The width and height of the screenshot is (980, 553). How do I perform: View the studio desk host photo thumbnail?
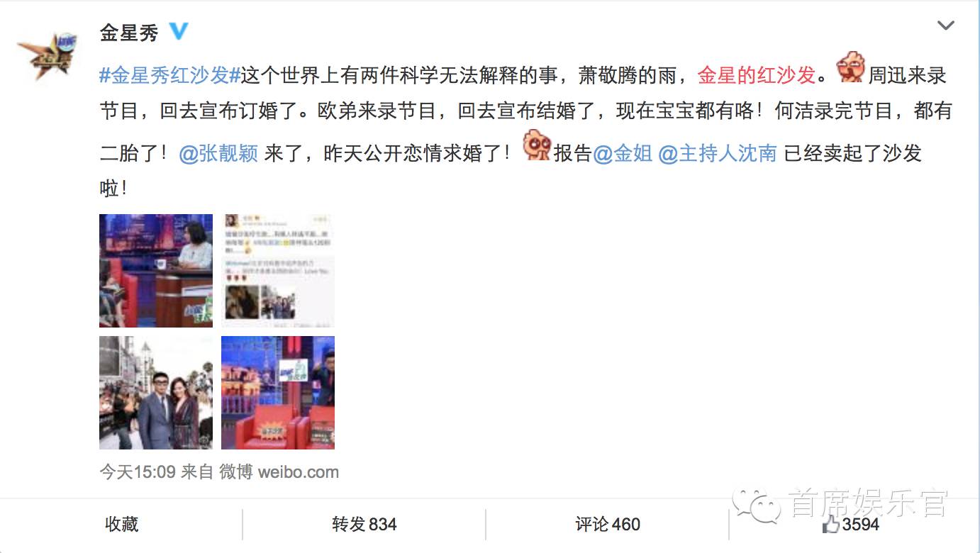coord(156,271)
